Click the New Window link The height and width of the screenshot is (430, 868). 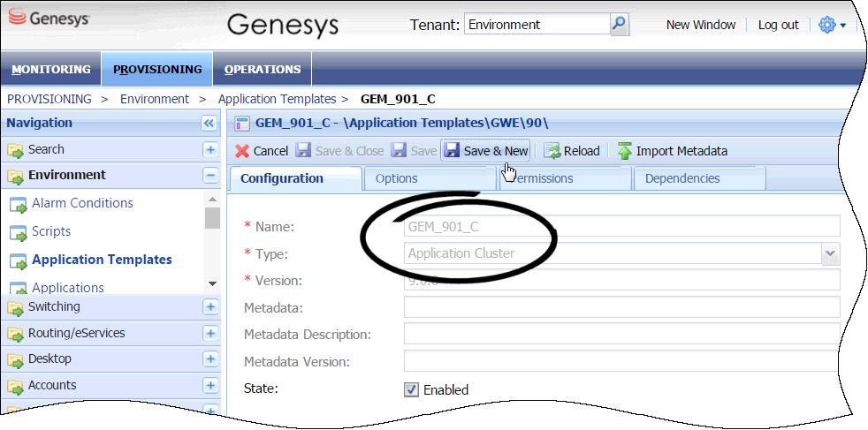(x=701, y=25)
